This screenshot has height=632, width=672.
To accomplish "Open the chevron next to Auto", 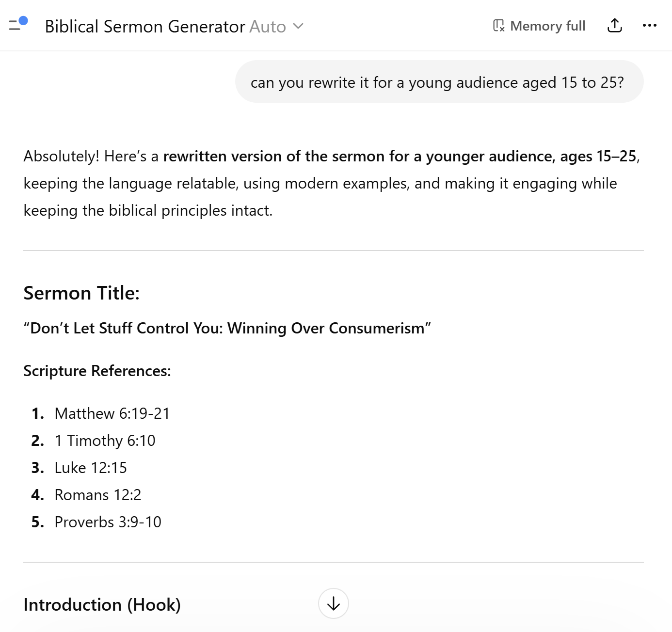I will (299, 27).
